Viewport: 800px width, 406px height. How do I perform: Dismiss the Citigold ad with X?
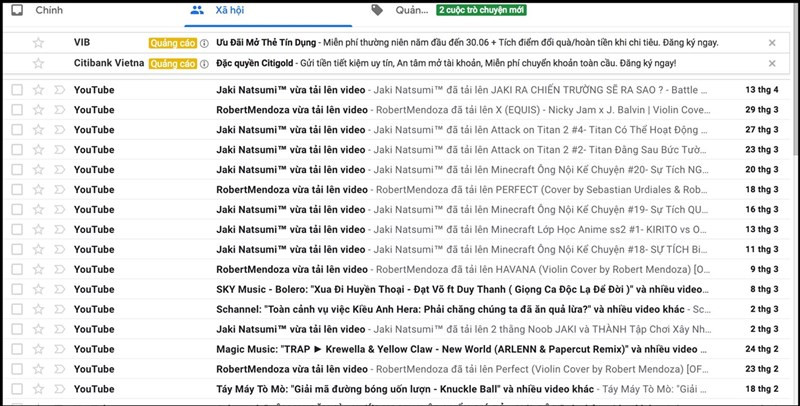tap(771, 64)
